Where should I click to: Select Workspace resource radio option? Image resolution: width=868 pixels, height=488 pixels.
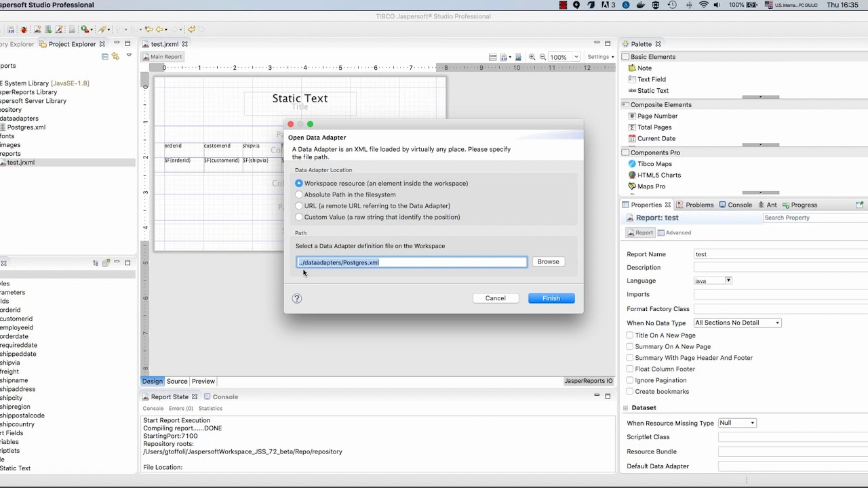299,184
